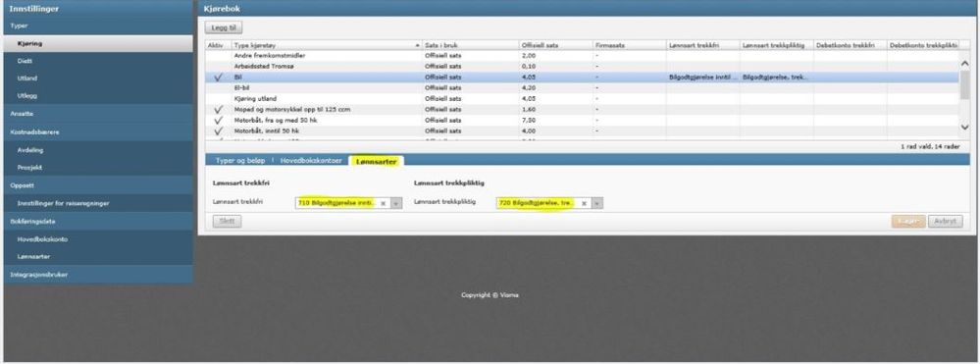Image resolution: width=980 pixels, height=364 pixels.
Task: Toggle Aktiv for El-bil row
Action: (219, 88)
